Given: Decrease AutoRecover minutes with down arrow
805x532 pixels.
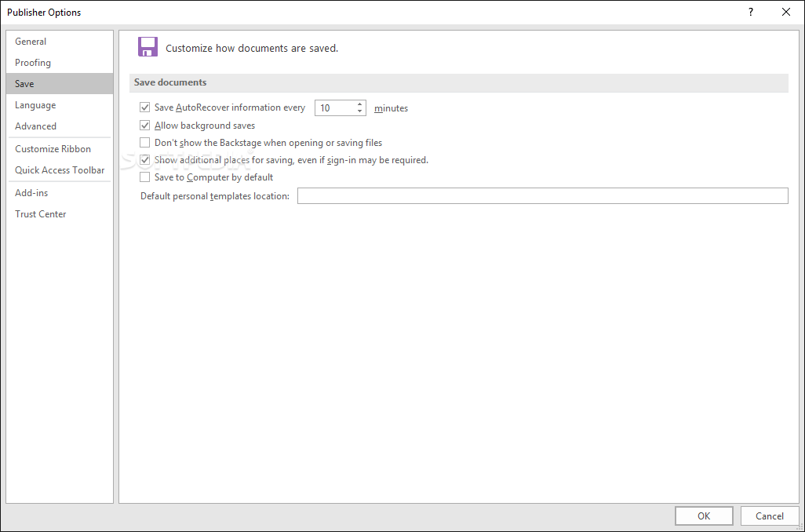Looking at the screenshot, I should 360,111.
